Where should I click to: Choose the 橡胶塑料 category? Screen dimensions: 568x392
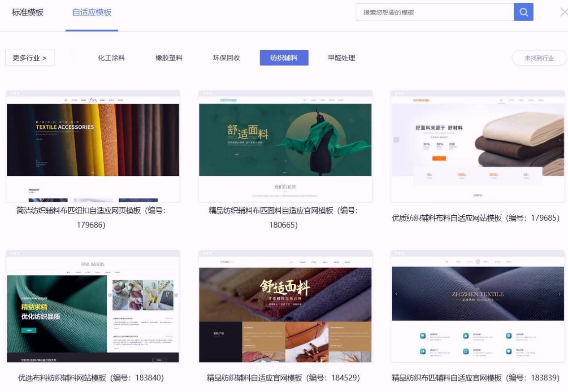[169, 58]
